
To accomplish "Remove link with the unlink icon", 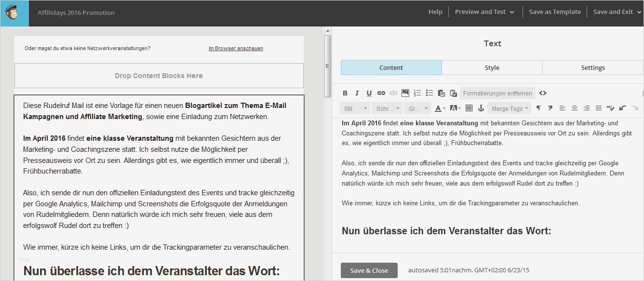I will [x=393, y=93].
